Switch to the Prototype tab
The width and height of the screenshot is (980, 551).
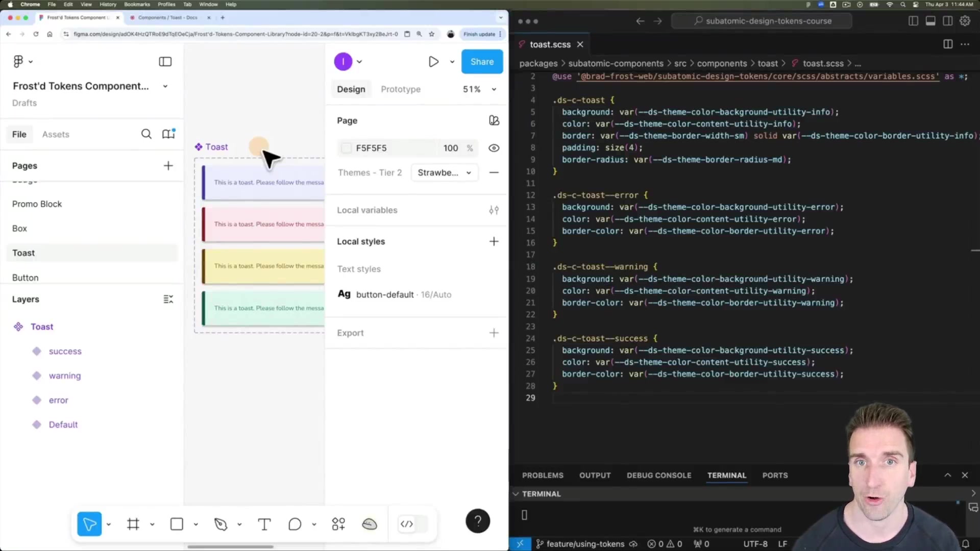(401, 89)
